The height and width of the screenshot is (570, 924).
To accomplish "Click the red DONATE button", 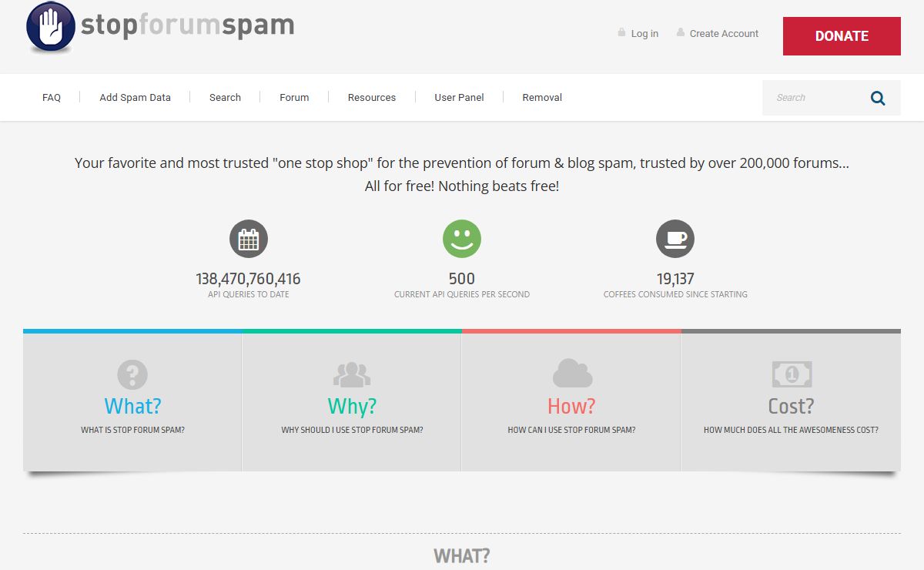I will coord(842,36).
